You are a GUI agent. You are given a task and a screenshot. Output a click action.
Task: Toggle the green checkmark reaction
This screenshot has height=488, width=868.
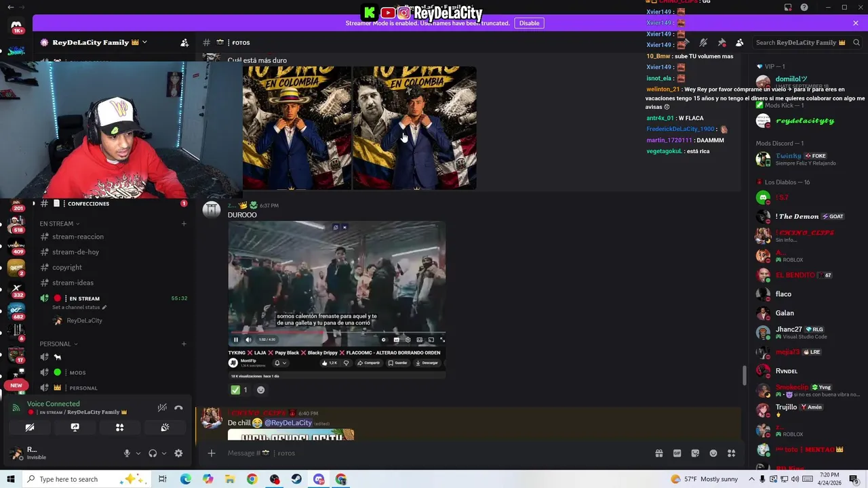pos(239,390)
